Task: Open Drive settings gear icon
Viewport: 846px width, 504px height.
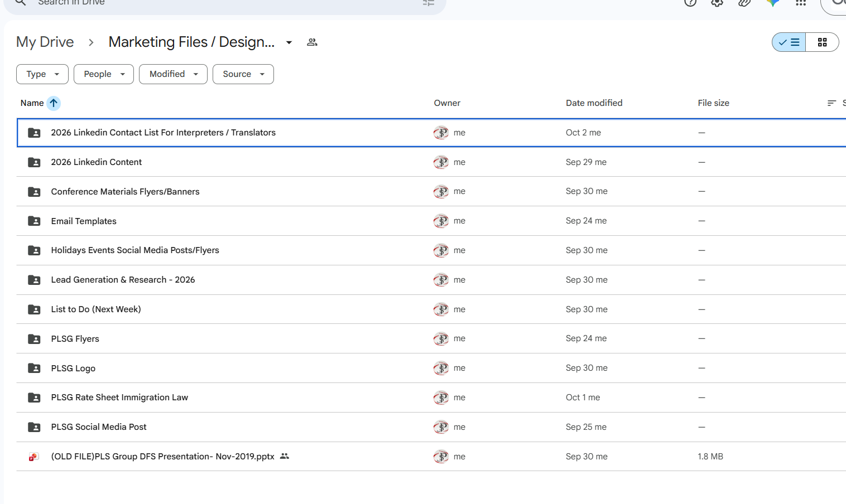Action: point(717,2)
